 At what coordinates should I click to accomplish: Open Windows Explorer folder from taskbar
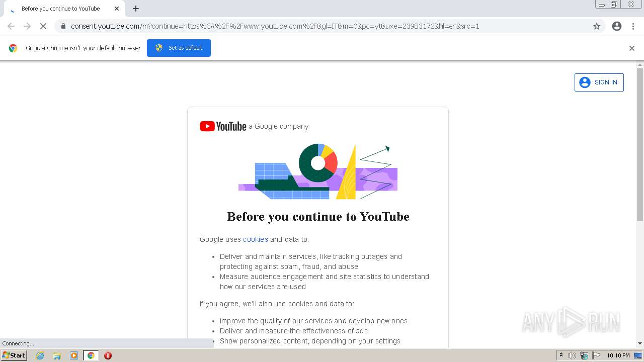click(57, 355)
